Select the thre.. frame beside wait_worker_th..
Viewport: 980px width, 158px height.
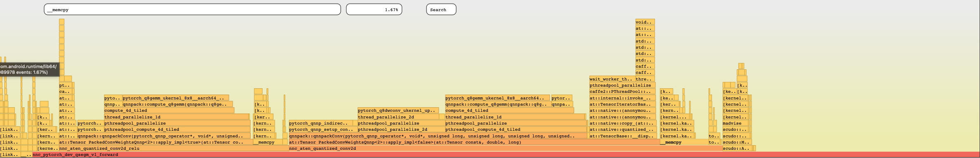tap(645, 79)
